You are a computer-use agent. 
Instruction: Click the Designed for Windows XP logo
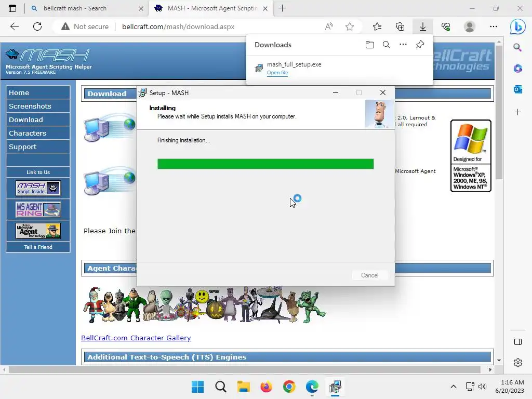click(471, 156)
